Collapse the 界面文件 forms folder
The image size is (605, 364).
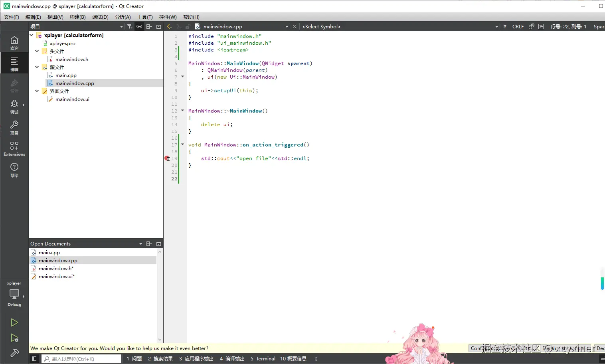click(37, 91)
